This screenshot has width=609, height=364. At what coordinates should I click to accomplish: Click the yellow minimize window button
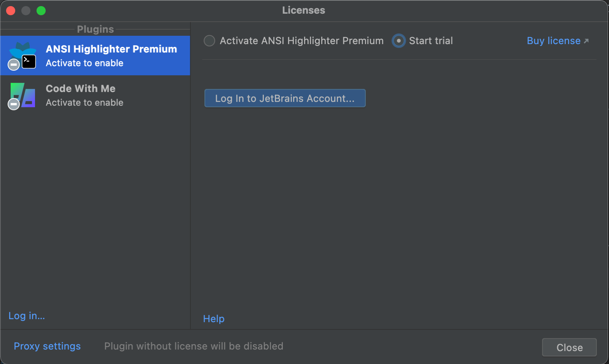[x=26, y=11]
